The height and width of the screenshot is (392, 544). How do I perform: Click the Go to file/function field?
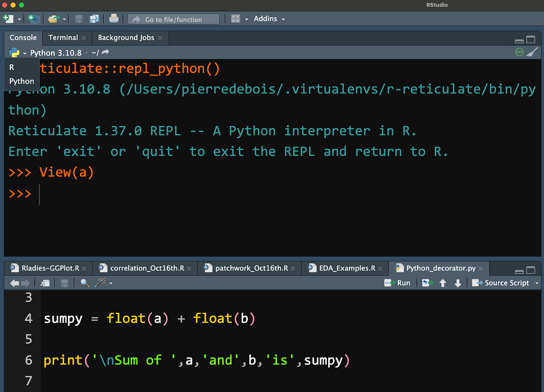tap(174, 19)
